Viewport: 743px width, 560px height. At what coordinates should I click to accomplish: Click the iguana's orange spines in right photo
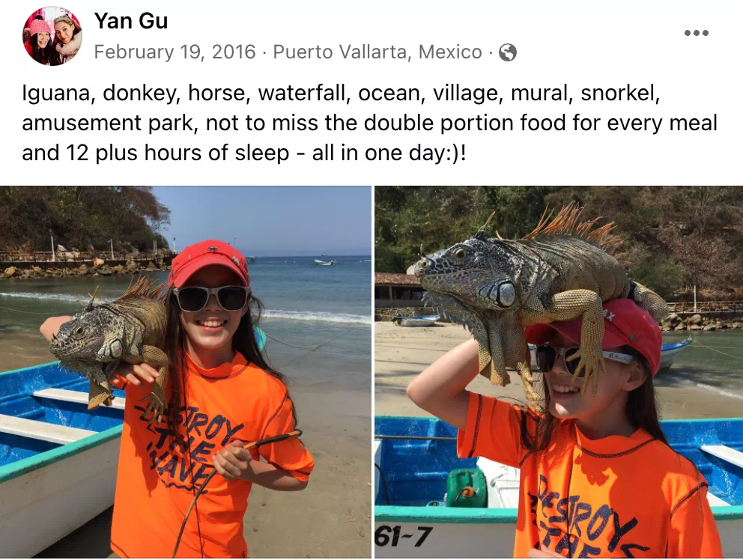click(576, 226)
